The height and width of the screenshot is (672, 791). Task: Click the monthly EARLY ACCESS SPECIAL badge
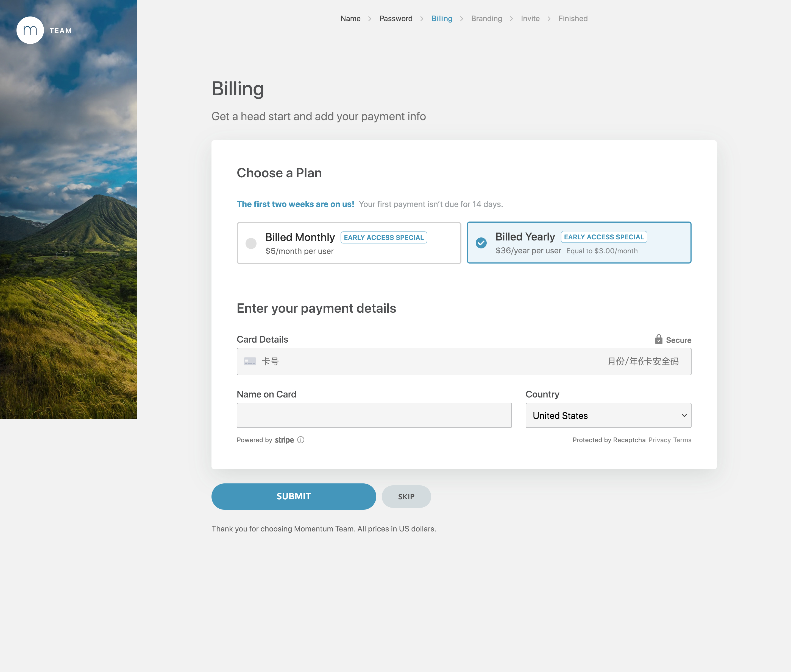[383, 237]
